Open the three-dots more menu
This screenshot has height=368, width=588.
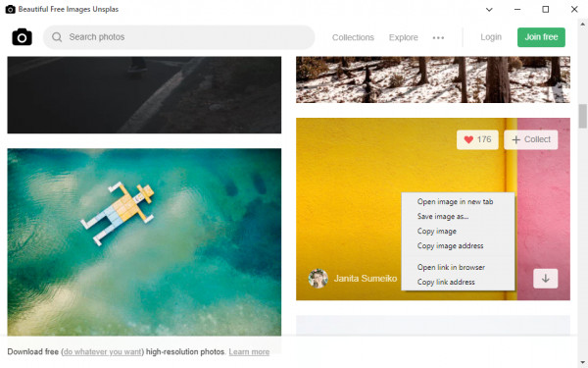[438, 37]
